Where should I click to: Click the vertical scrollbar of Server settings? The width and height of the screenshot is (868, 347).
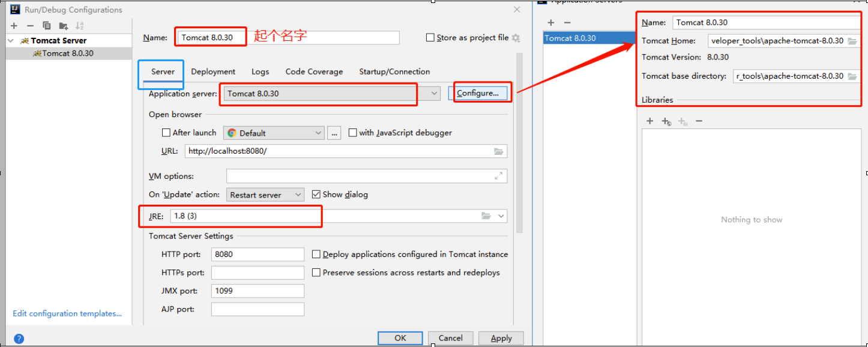coord(519,143)
